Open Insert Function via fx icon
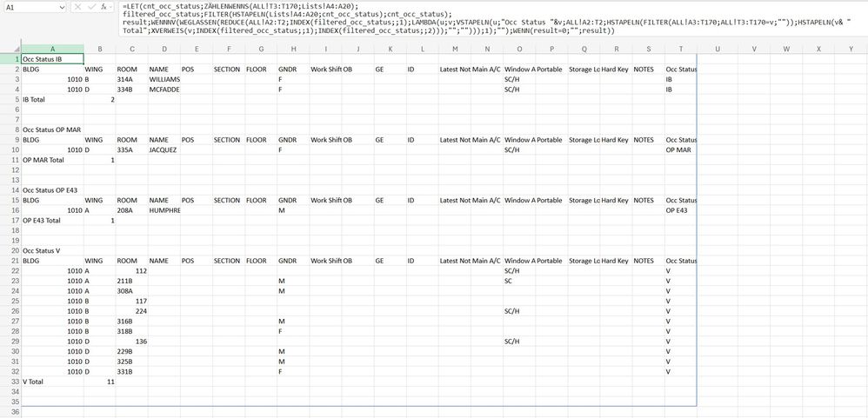The width and height of the screenshot is (868, 418). point(104,7)
